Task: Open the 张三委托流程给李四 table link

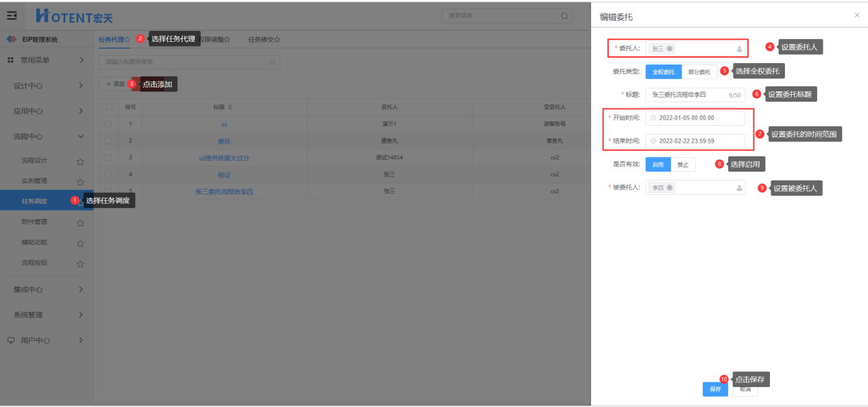Action: [224, 191]
